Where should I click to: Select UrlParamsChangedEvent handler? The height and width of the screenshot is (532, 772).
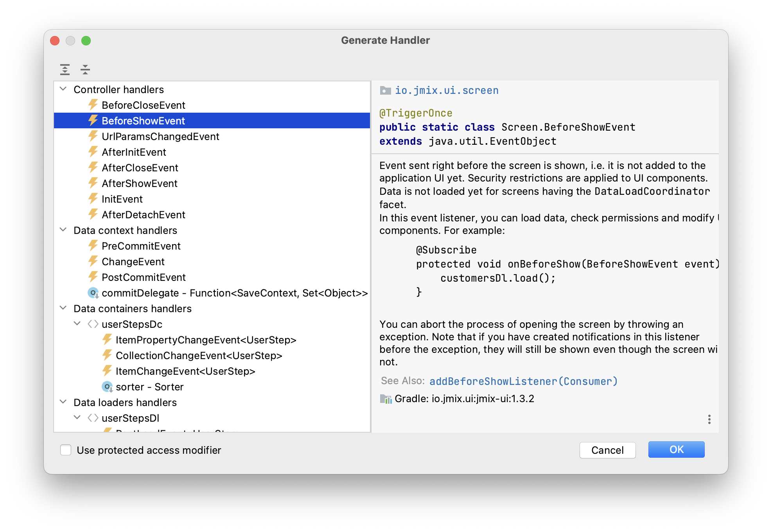click(212, 136)
